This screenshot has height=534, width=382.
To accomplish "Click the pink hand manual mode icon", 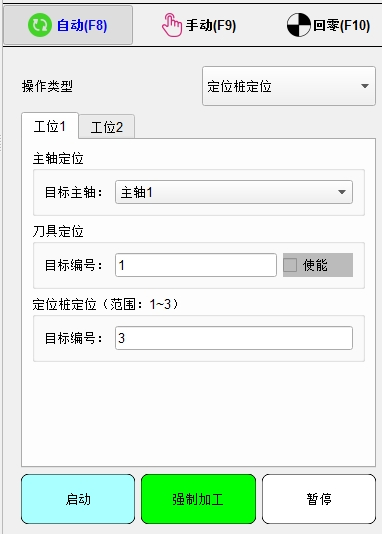I will [x=172, y=25].
